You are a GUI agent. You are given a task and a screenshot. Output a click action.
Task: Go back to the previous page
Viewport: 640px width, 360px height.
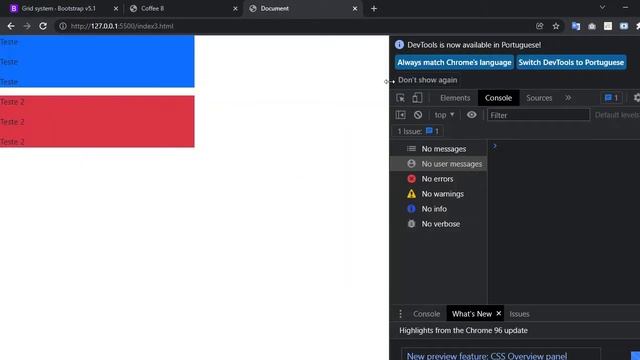[x=11, y=26]
